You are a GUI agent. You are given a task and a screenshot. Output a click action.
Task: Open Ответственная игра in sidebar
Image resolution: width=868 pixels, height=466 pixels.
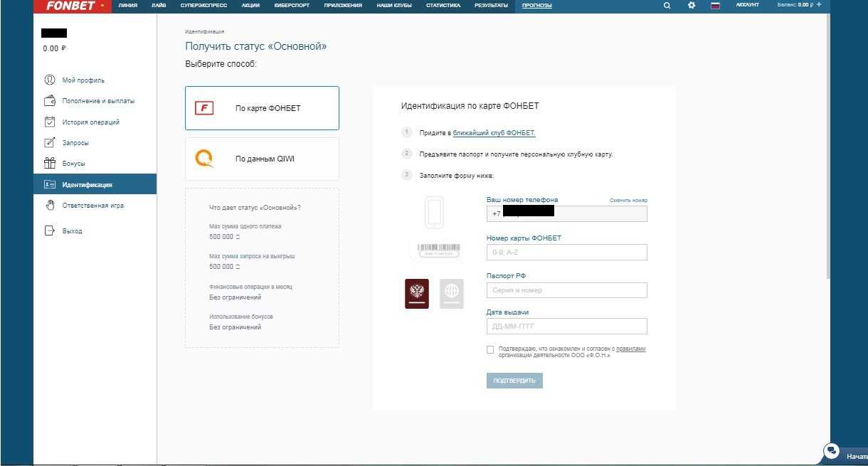pyautogui.click(x=95, y=206)
